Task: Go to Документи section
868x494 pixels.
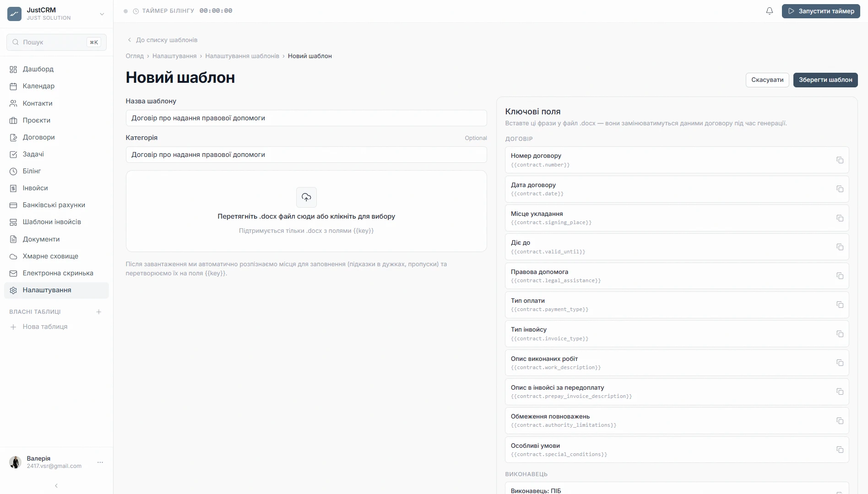Action: click(x=56, y=239)
